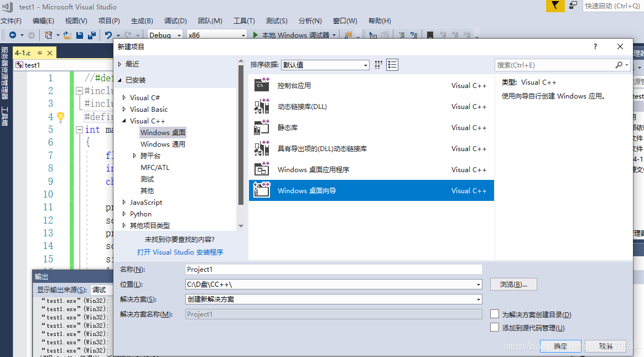644x357 pixels.
Task: Pin the 4-1.c editor tab
Action: tap(39, 53)
